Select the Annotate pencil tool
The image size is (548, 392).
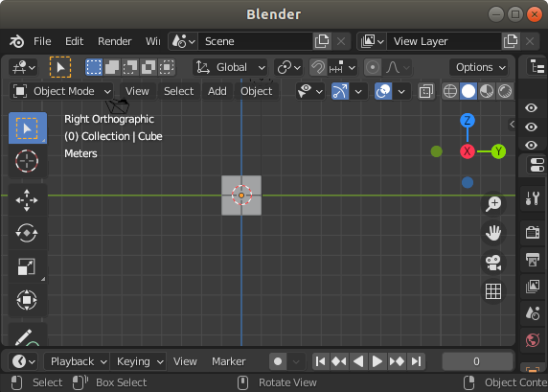click(x=27, y=336)
